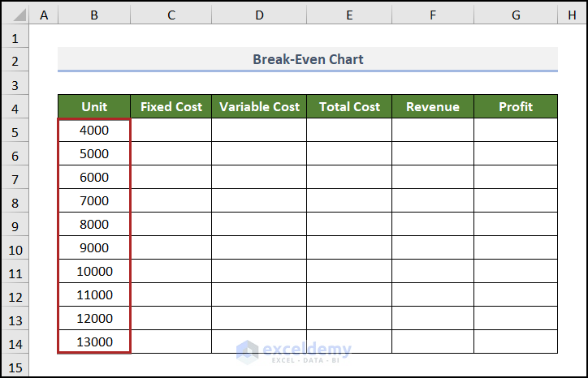Select the cell with value 7000
Viewport: 588px width, 378px height.
pyautogui.click(x=94, y=201)
